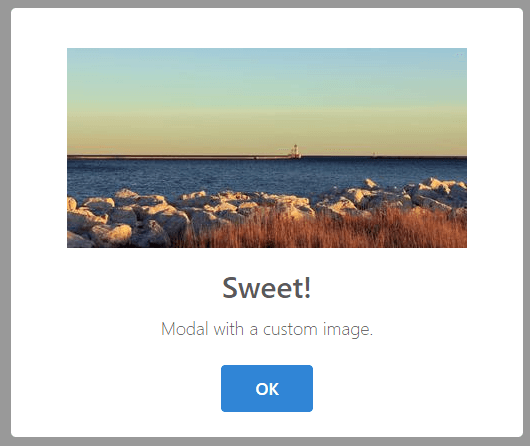The image size is (530, 446).
Task: Click the "Modal with a custom image." text
Action: coord(267,329)
